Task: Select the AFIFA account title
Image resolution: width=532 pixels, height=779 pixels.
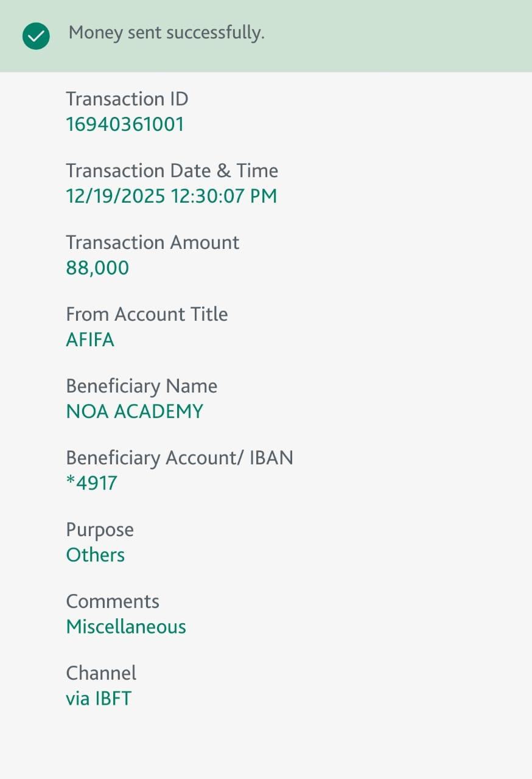Action: (90, 340)
